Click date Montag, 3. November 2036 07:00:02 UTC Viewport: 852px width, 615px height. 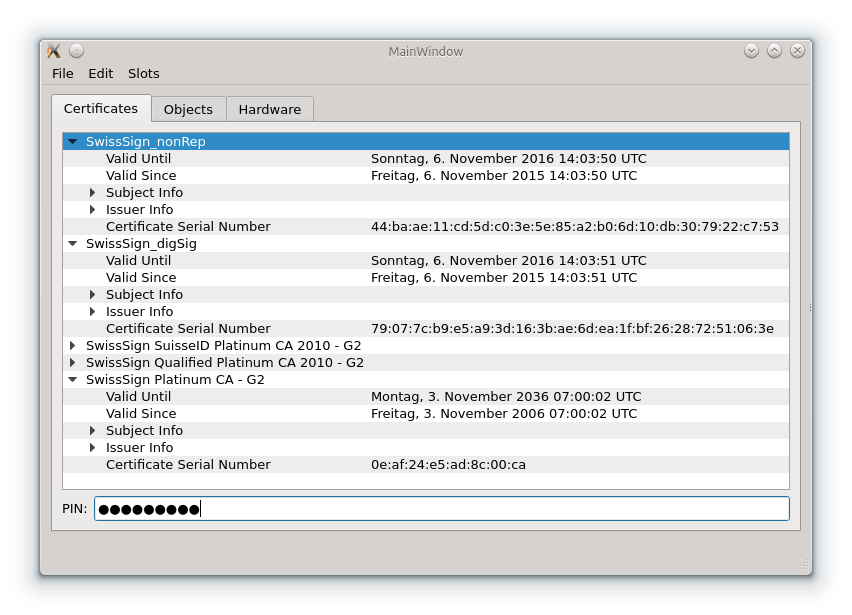[506, 397]
